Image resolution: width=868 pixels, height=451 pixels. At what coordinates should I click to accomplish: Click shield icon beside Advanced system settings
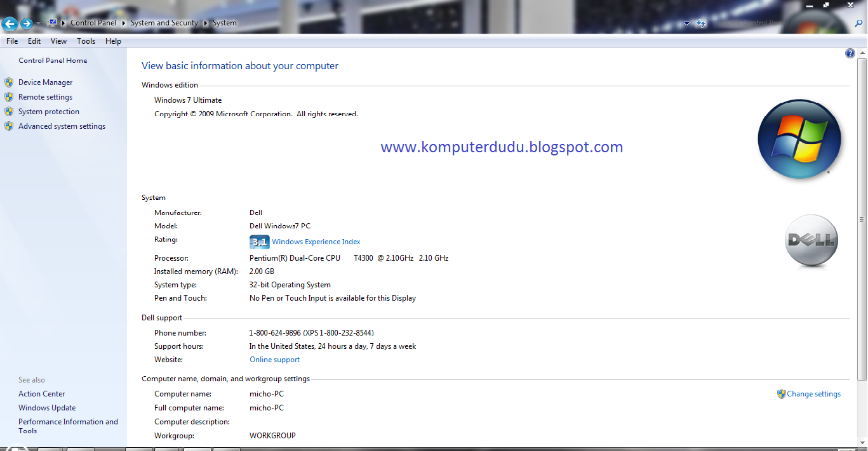pyautogui.click(x=9, y=126)
